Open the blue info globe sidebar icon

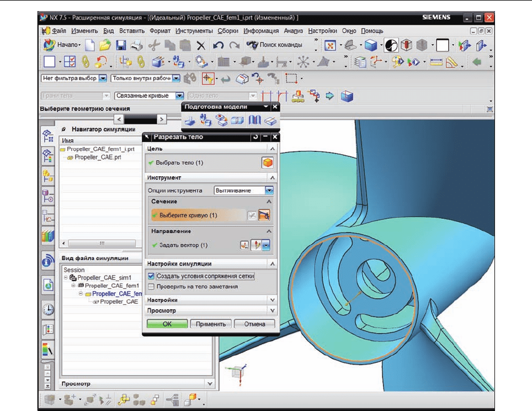tap(48, 261)
